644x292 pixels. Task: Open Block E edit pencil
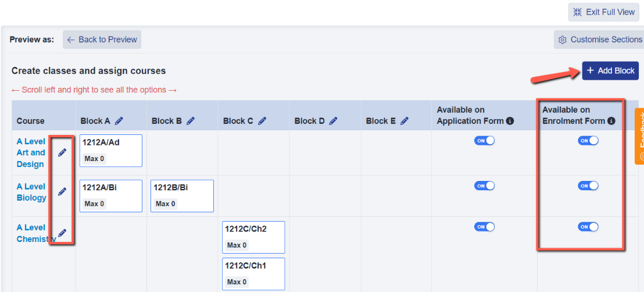click(405, 121)
